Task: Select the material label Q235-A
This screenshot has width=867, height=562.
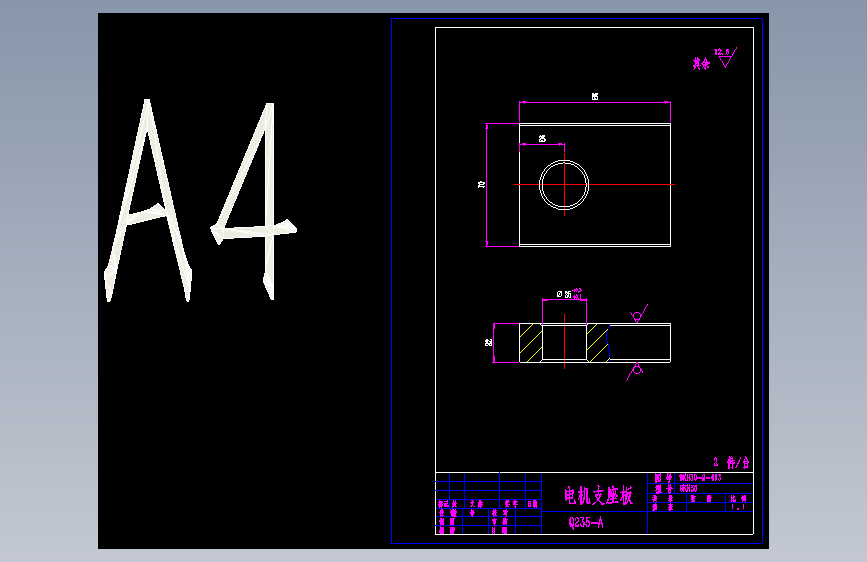Action: pyautogui.click(x=586, y=522)
